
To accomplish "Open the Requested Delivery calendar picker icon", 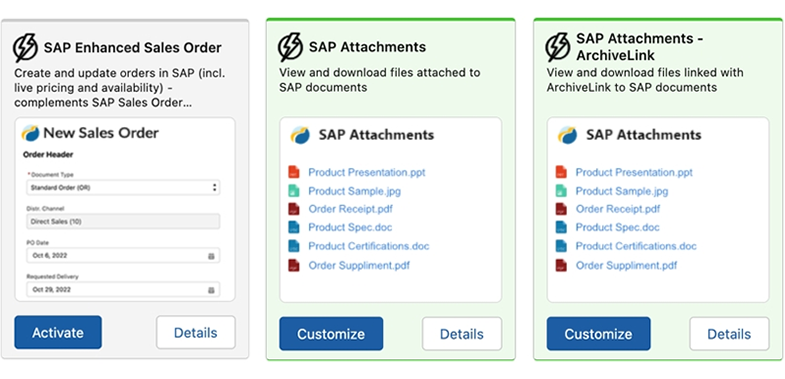I will [211, 290].
